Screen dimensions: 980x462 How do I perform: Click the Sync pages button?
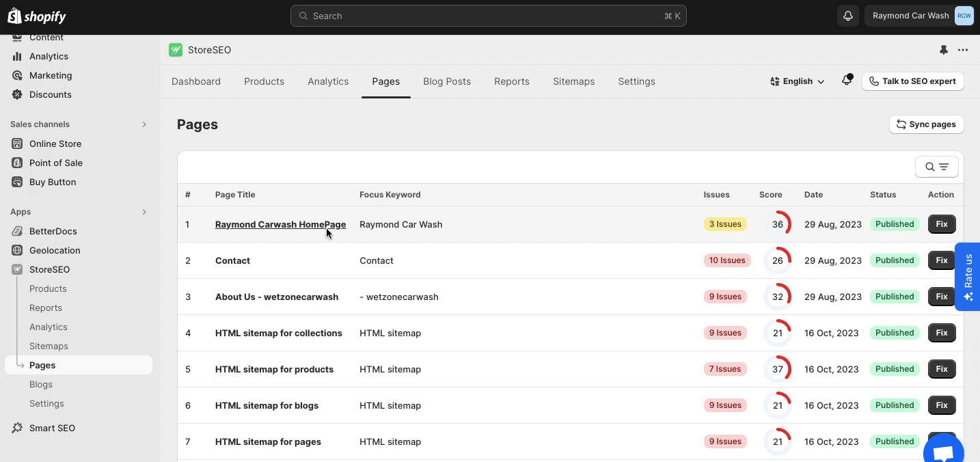926,124
